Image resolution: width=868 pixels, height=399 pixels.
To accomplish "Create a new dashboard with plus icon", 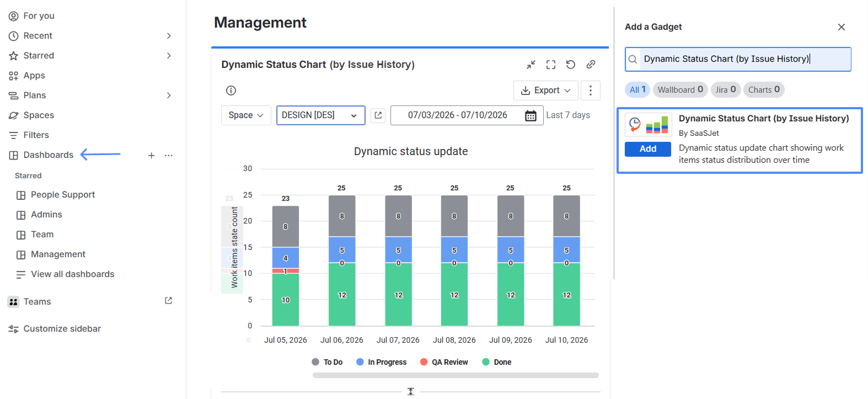I will click(x=151, y=156).
